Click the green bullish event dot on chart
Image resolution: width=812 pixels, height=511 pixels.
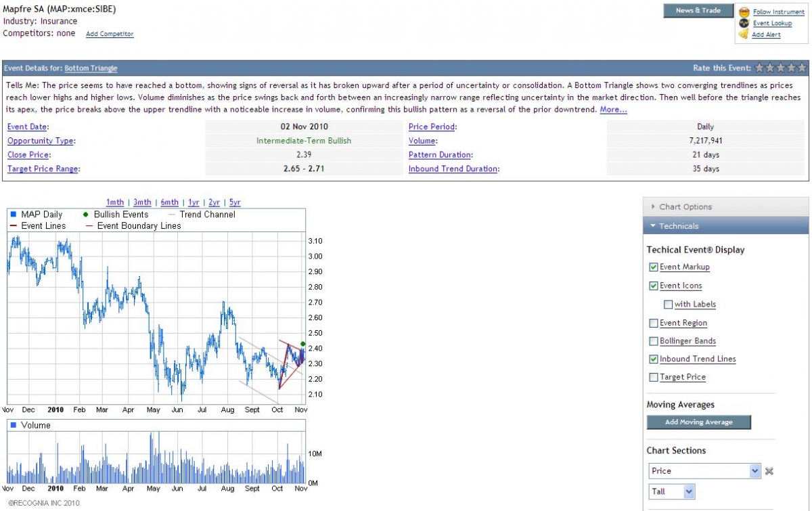(302, 344)
